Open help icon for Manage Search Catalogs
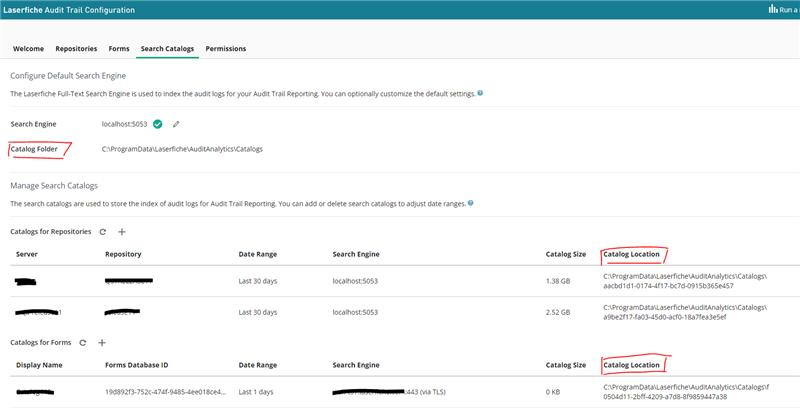 tap(470, 202)
